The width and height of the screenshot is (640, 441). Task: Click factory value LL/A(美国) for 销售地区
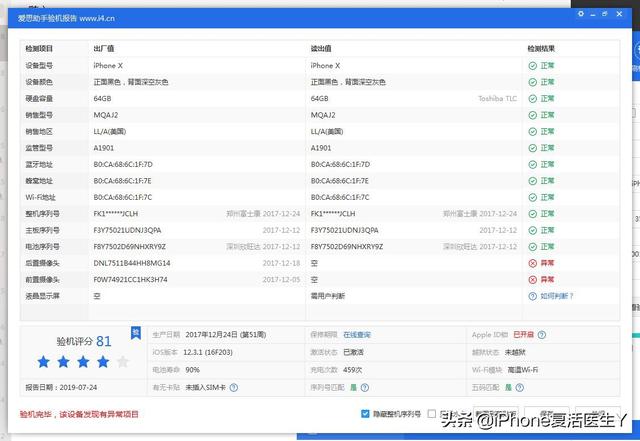coord(110,131)
